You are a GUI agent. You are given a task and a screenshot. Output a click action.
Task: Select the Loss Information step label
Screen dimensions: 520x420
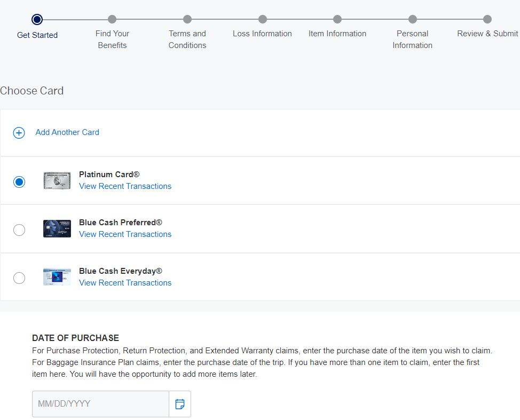pos(262,34)
